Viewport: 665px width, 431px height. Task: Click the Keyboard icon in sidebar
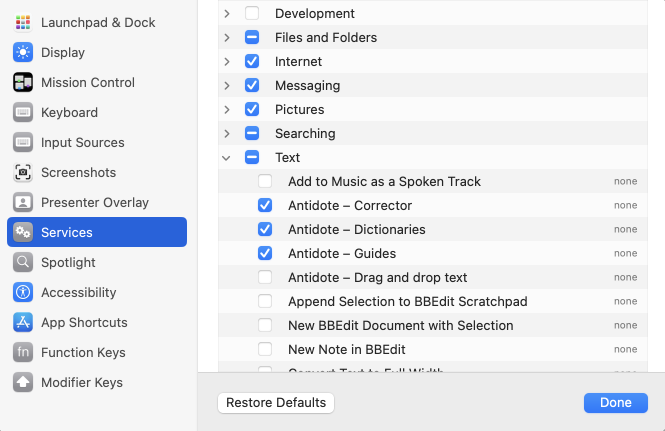(x=24, y=112)
